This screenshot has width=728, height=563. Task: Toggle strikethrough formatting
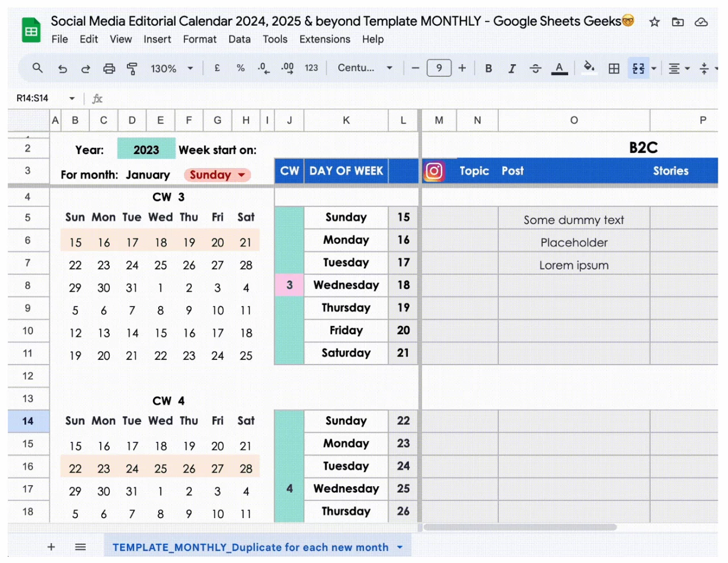coord(535,68)
